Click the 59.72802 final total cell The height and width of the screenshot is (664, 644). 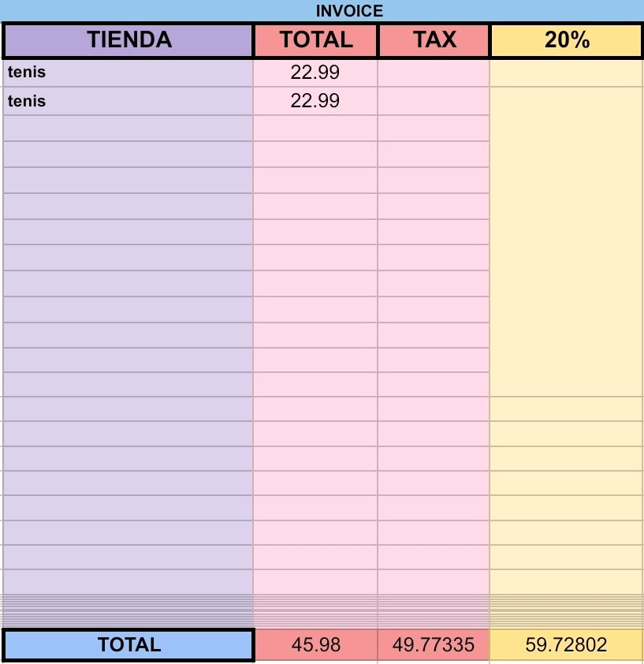[x=566, y=645]
